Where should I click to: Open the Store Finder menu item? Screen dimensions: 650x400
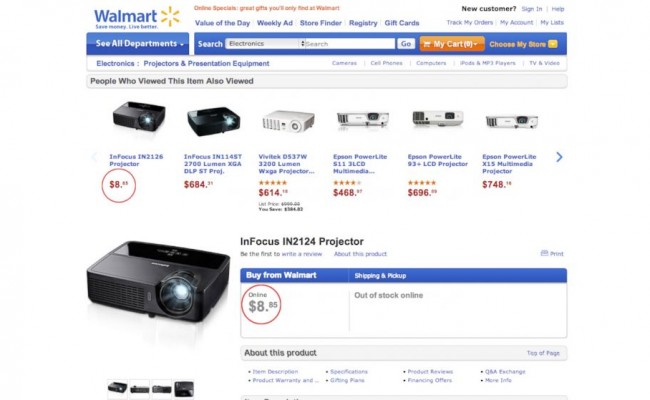coord(322,22)
